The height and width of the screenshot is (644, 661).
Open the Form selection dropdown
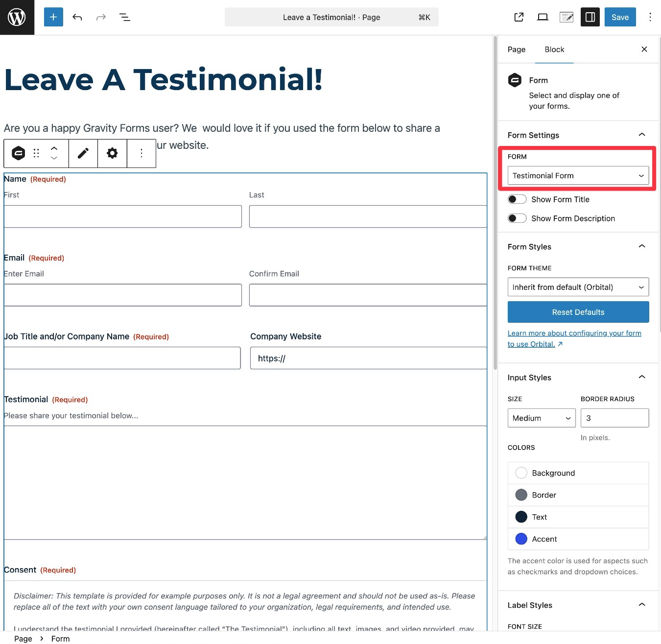(x=578, y=175)
